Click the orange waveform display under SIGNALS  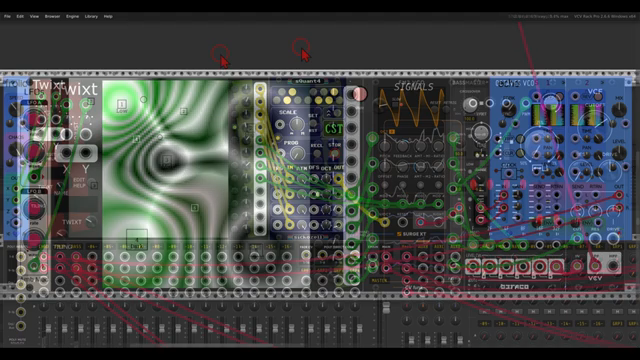click(411, 109)
